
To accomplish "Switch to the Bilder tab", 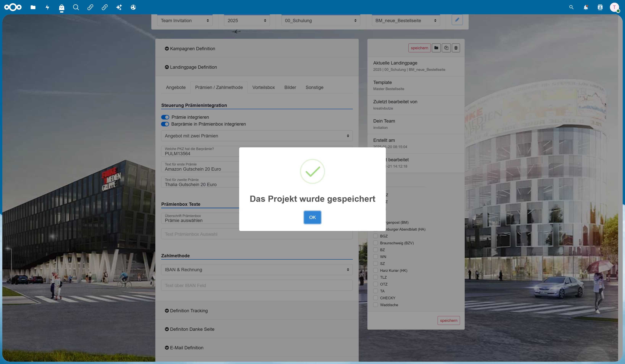I will point(290,87).
